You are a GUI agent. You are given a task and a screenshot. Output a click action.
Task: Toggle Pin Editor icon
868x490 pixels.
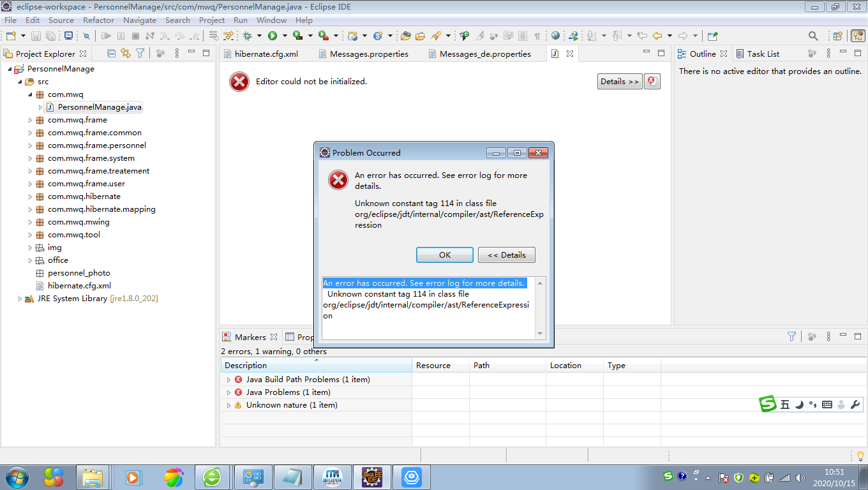point(713,36)
